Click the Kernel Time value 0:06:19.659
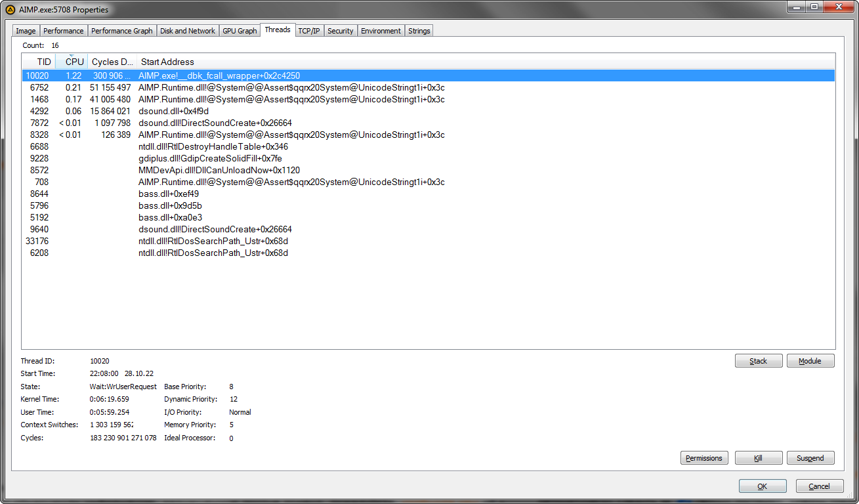Viewport: 859px width, 504px height. point(110,399)
